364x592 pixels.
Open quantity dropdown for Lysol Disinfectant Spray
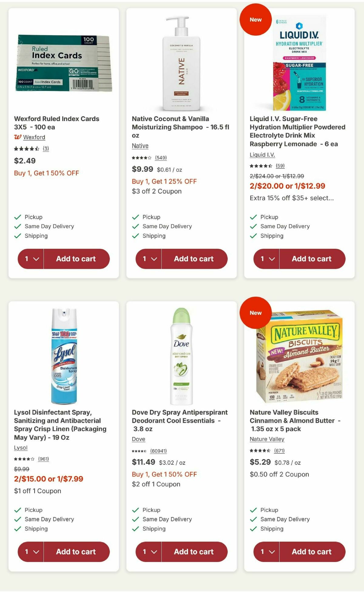31,552
